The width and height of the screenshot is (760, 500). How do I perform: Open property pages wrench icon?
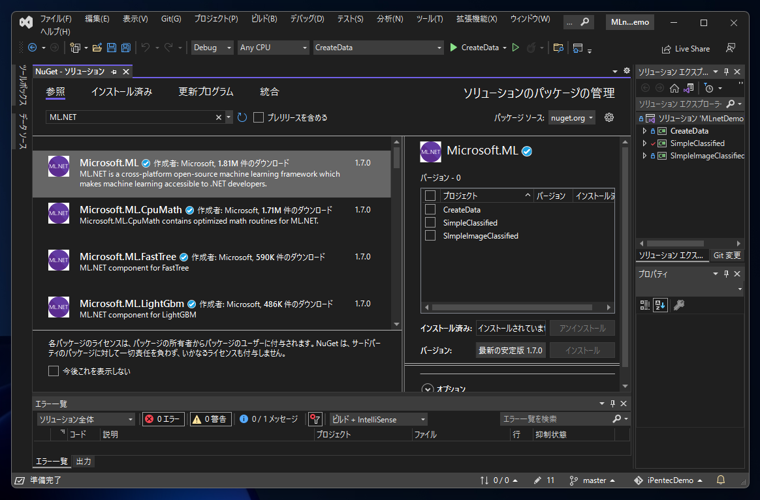point(679,305)
